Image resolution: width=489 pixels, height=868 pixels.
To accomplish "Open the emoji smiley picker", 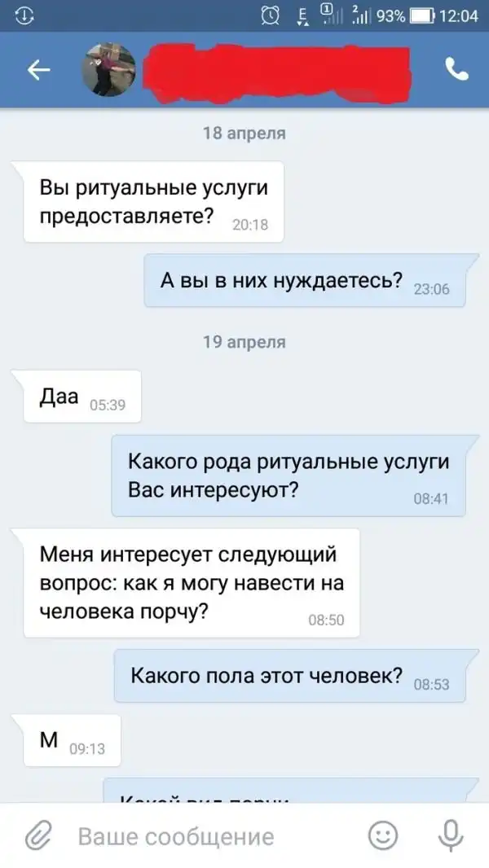I will tap(383, 836).
